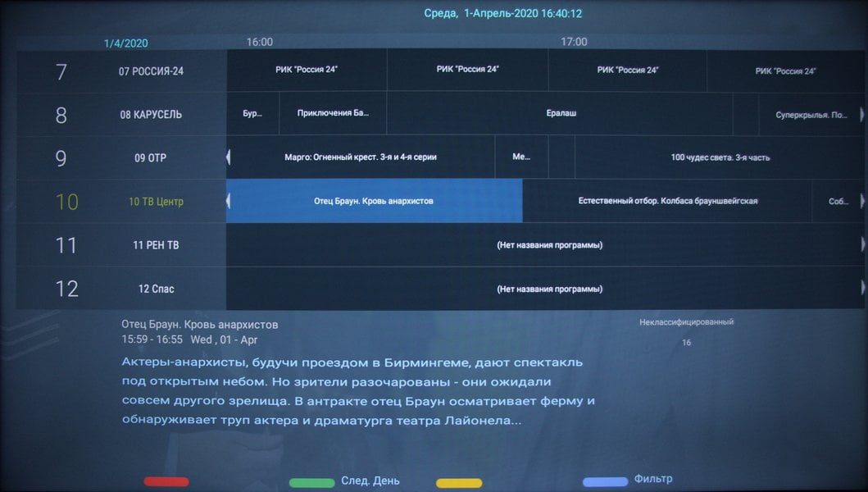This screenshot has width=868, height=492.
Task: Select the Ме... program on ОТР
Action: point(521,157)
